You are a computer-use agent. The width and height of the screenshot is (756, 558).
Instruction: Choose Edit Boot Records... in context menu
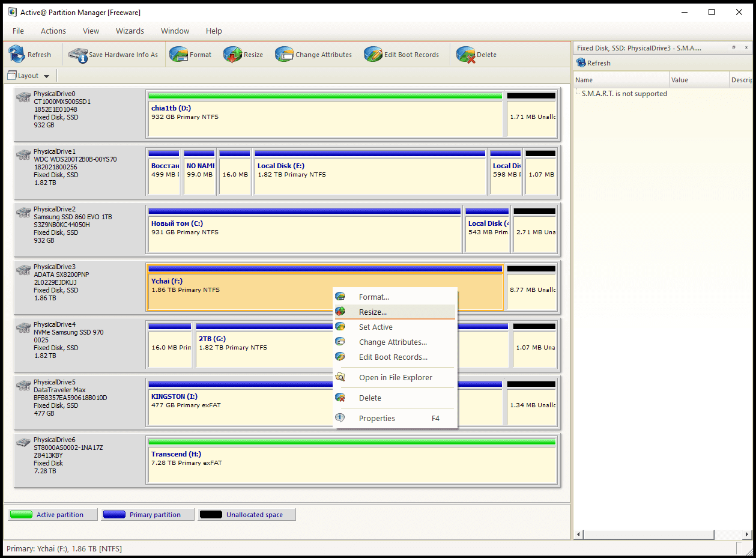pos(395,357)
